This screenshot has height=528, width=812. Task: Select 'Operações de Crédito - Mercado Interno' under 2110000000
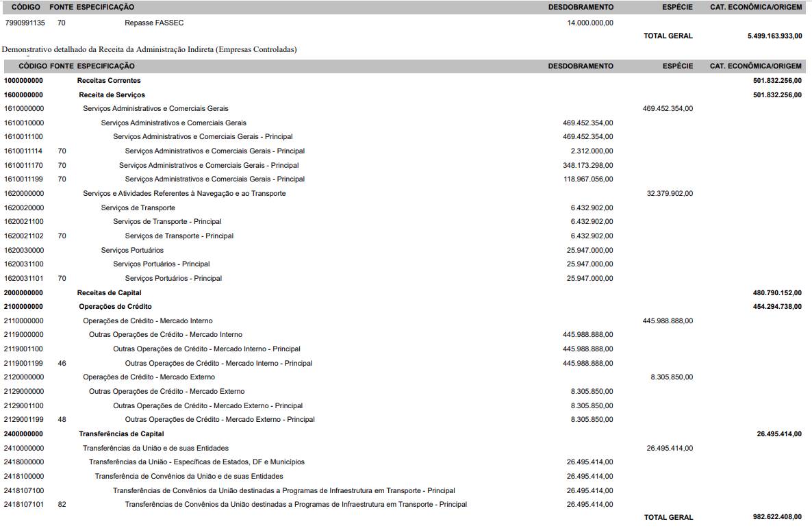[x=148, y=320]
